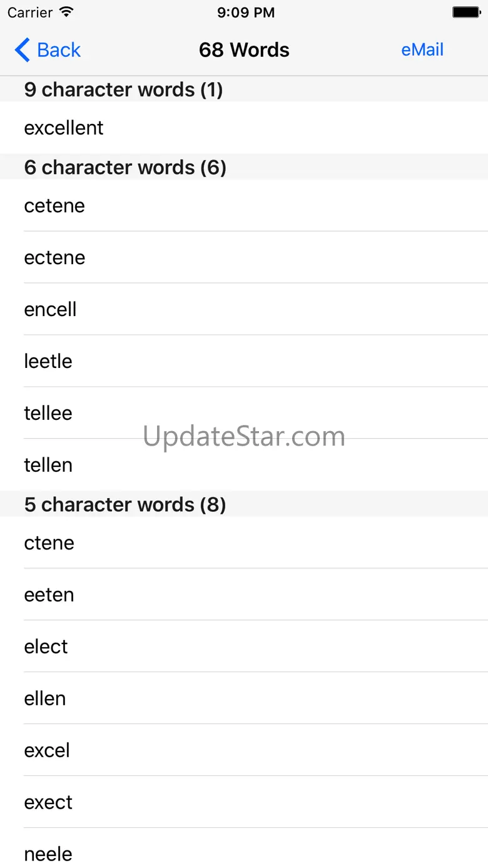Screen dimensions: 488x868
Task: Tap the Back chevron arrow icon
Action: (x=22, y=50)
